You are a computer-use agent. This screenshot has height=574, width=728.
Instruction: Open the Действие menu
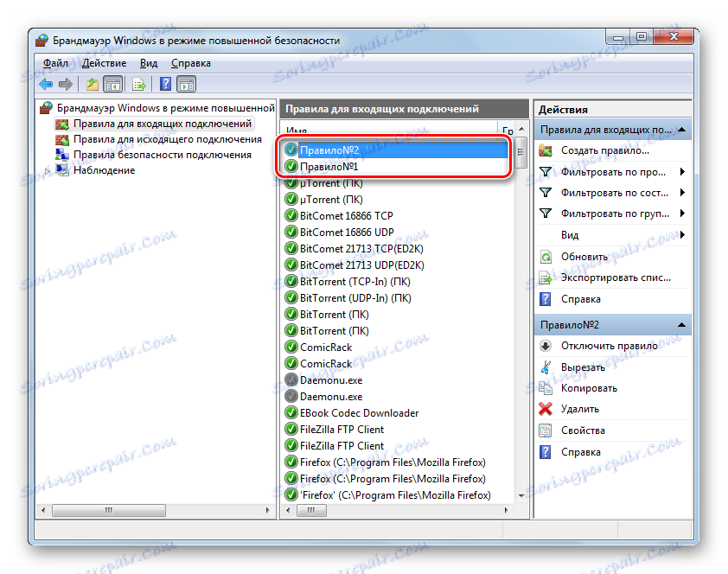(104, 63)
